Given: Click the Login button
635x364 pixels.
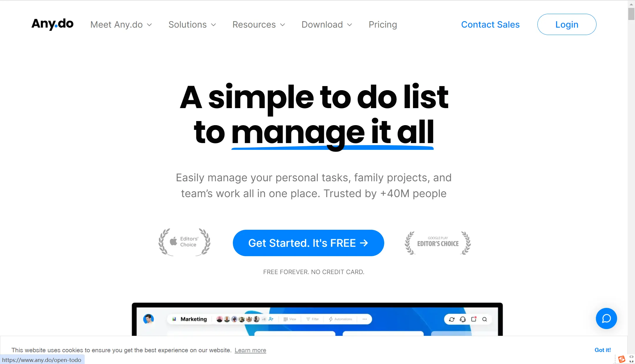Looking at the screenshot, I should point(567,24).
